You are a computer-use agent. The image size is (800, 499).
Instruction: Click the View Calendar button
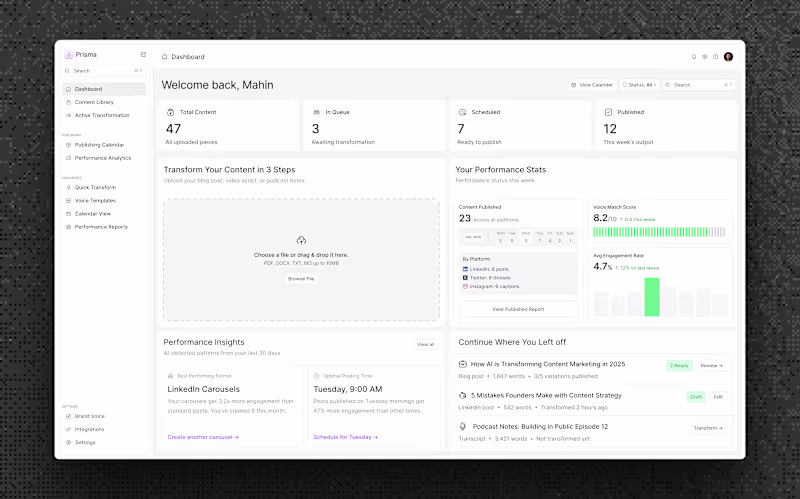pyautogui.click(x=592, y=85)
